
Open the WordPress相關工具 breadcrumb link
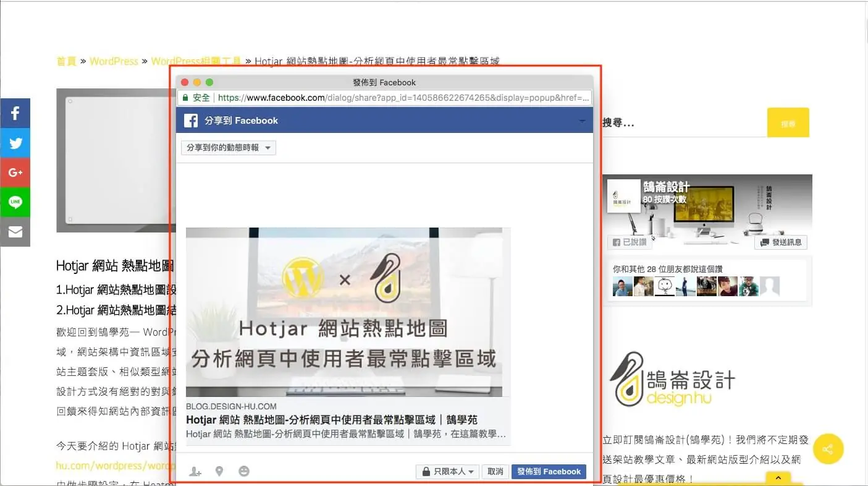196,61
